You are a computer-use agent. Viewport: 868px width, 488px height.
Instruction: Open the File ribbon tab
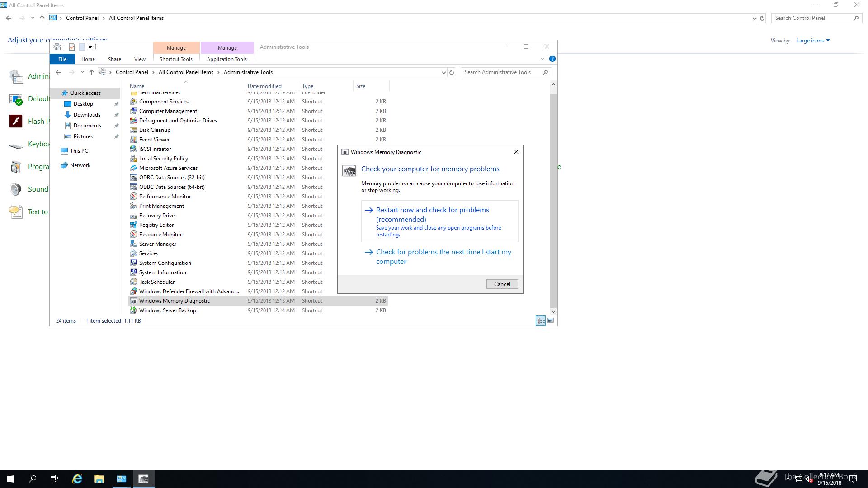coord(62,59)
